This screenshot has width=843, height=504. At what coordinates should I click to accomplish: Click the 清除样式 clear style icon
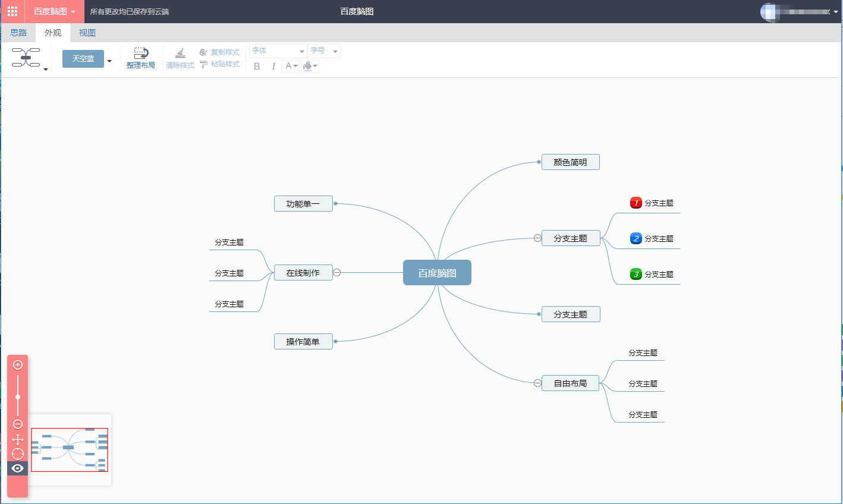pos(181,53)
